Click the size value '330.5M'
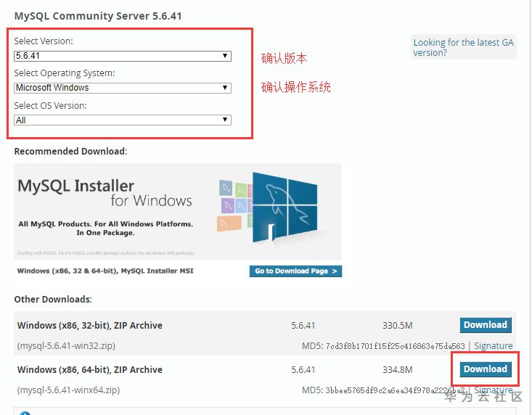Screen dimensions: 532x415 (x=397, y=326)
